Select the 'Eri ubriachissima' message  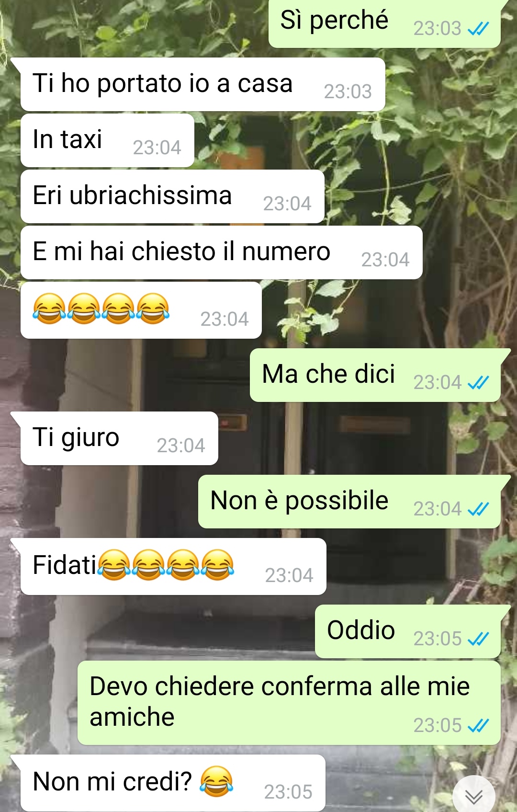click(172, 196)
